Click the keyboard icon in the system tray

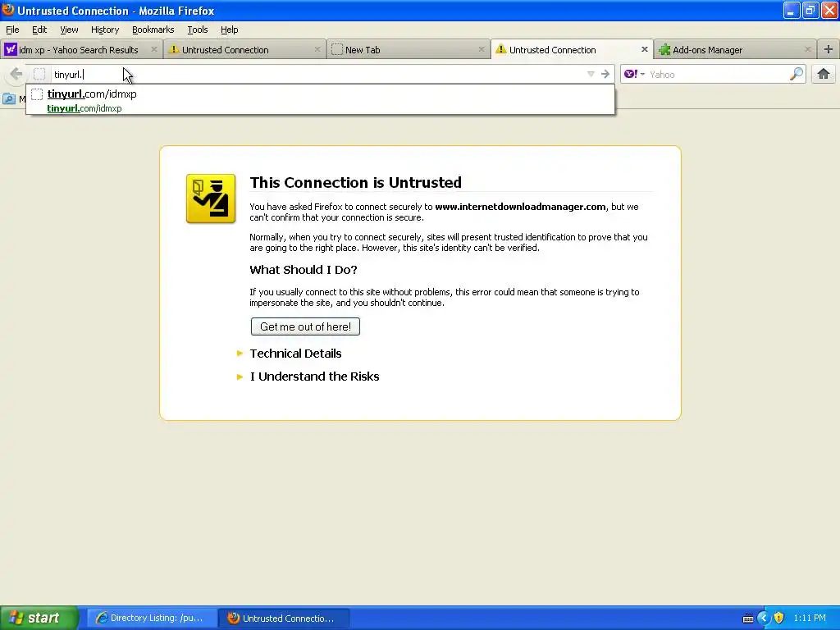[748, 619]
